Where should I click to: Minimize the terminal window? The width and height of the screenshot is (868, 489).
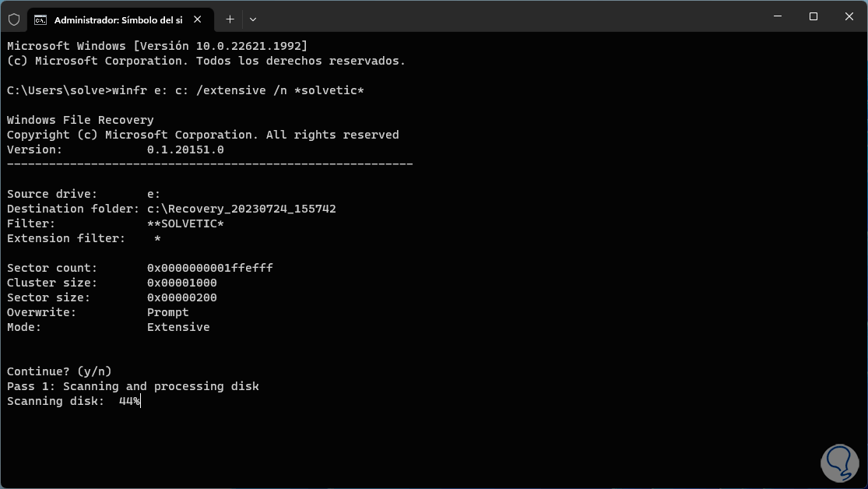point(776,16)
